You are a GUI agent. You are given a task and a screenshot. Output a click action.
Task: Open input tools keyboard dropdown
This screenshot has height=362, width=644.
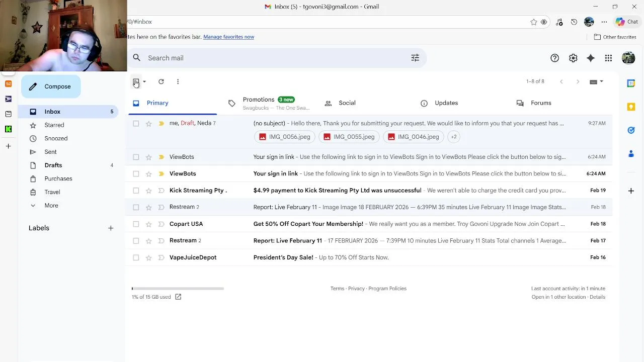coord(596,81)
